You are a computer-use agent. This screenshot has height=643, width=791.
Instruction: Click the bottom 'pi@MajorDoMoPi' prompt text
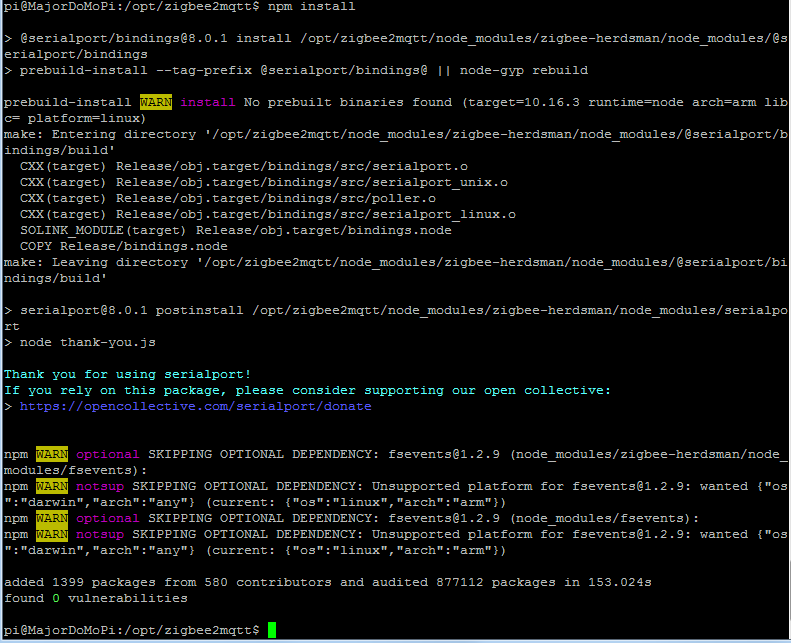132,630
